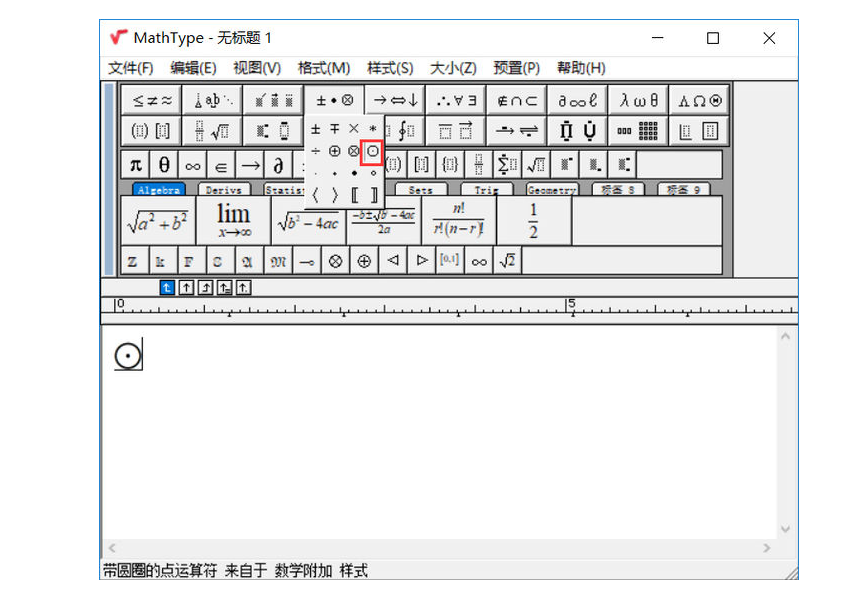Viewport: 857px width, 602px height.
Task: Insert the Fraktur A symbol
Action: [x=247, y=261]
